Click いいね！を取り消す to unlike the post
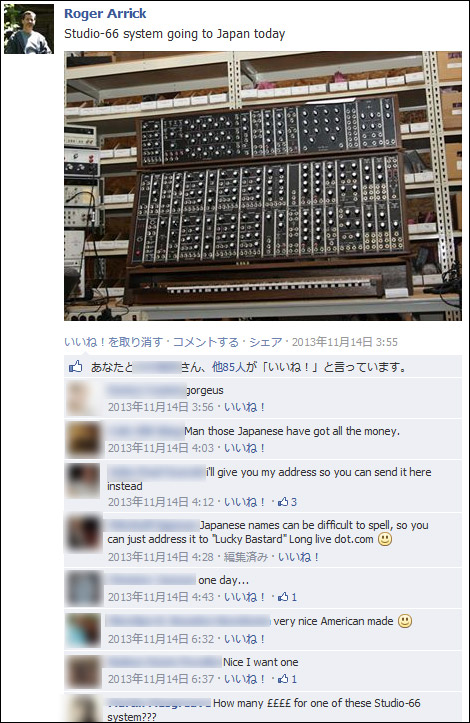Image resolution: width=470 pixels, height=723 pixels. click(x=113, y=342)
